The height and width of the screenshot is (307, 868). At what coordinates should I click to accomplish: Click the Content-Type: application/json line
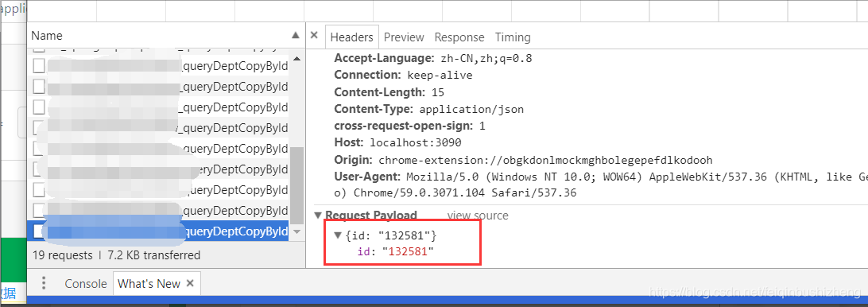coord(429,109)
